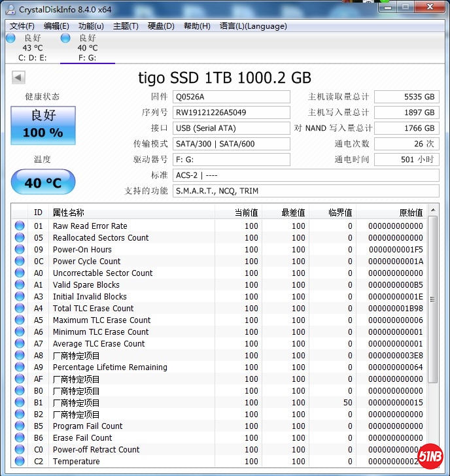Click the serial number field RW19121226A5049

click(x=232, y=112)
